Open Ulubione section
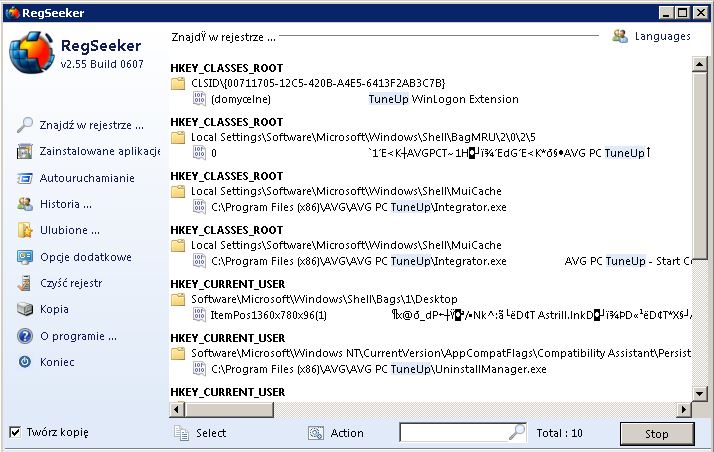714x452 pixels. [70, 230]
